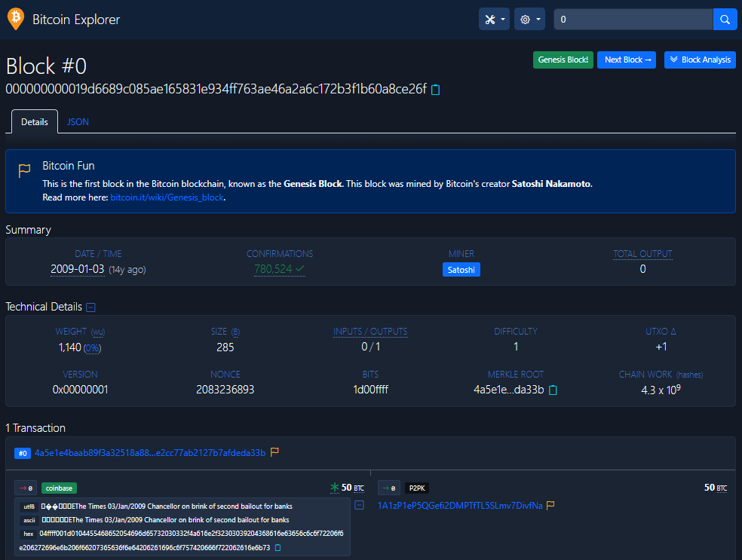Open the 1A1zP1eP5QGefi2DMPTfTL5SLmv7DivfNa address link

tap(459, 505)
